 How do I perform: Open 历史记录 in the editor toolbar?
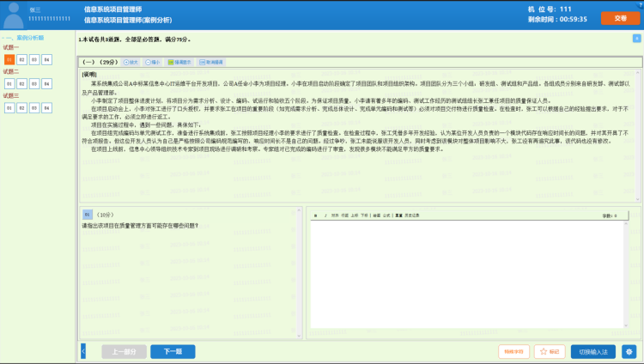point(412,215)
